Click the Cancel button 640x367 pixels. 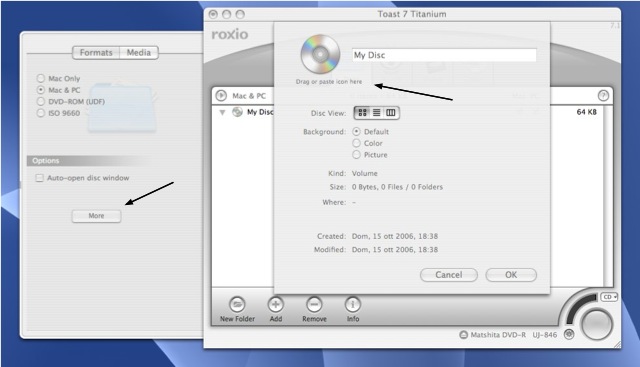point(449,275)
